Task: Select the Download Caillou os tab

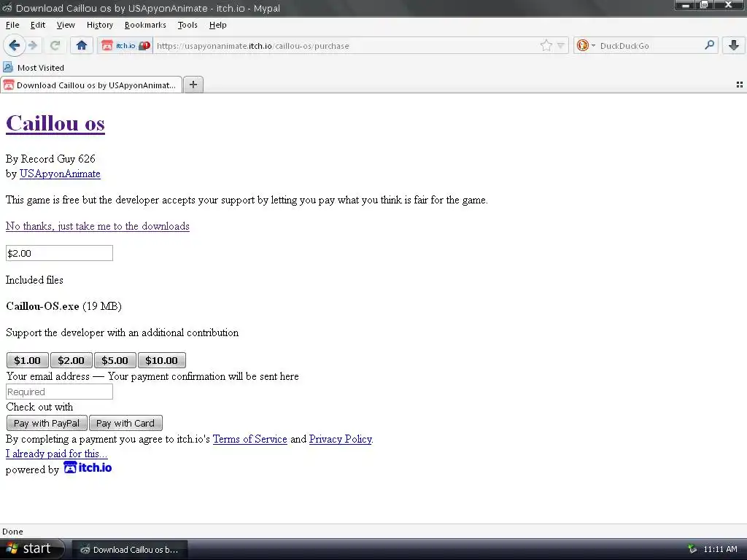Action: pyautogui.click(x=91, y=85)
